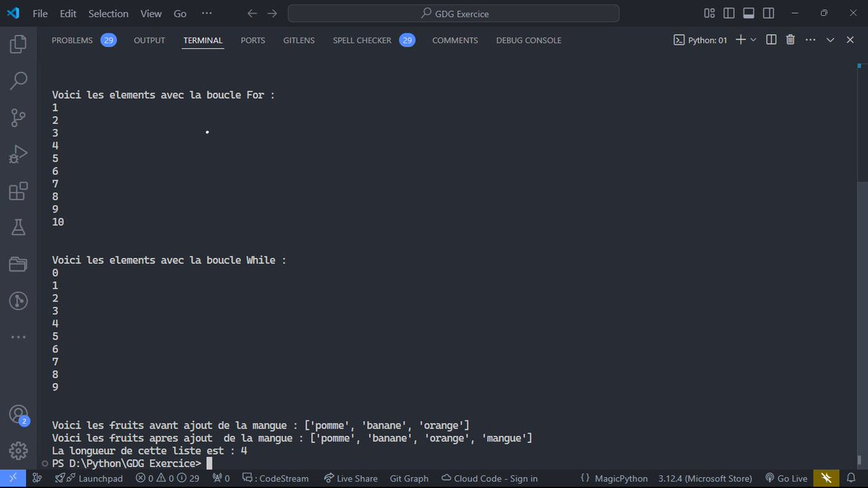Click the line 'Voici les elements avec la boucle While :'
Screen dimensions: 868x488
169,260
